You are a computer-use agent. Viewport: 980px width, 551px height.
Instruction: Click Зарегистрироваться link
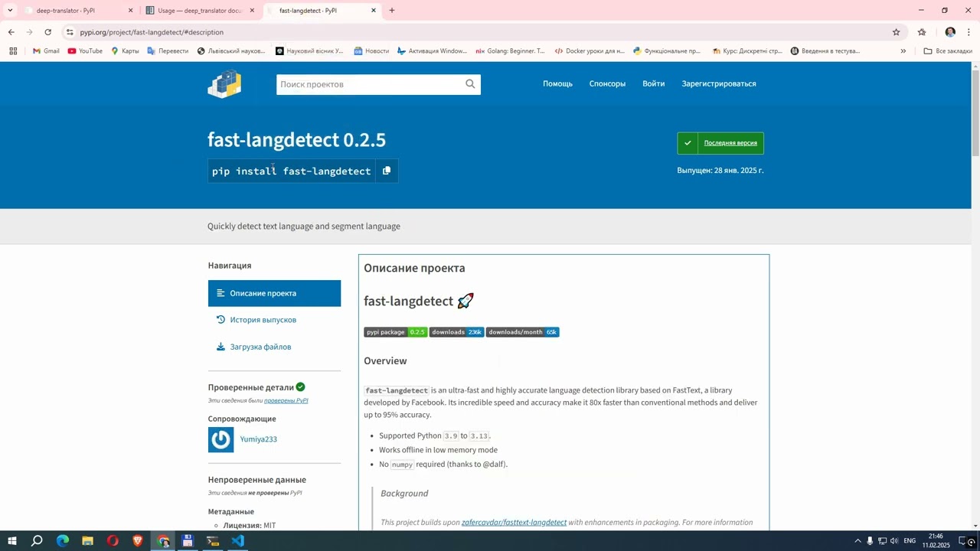tap(719, 84)
